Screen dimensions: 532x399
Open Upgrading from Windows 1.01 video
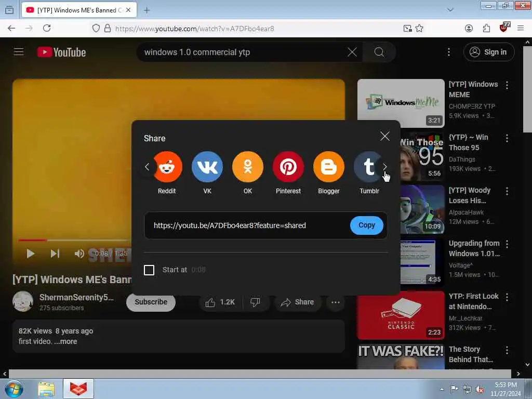coord(474,248)
